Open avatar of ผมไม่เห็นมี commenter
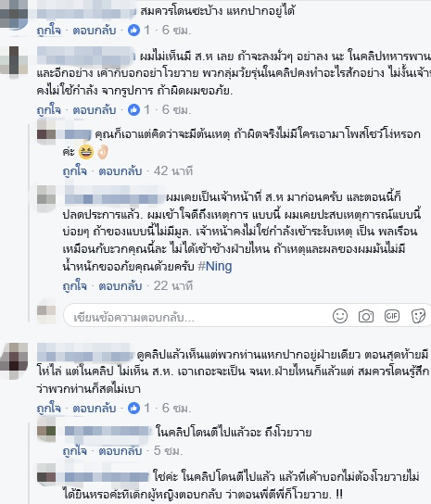431x504 pixels. 14,62
